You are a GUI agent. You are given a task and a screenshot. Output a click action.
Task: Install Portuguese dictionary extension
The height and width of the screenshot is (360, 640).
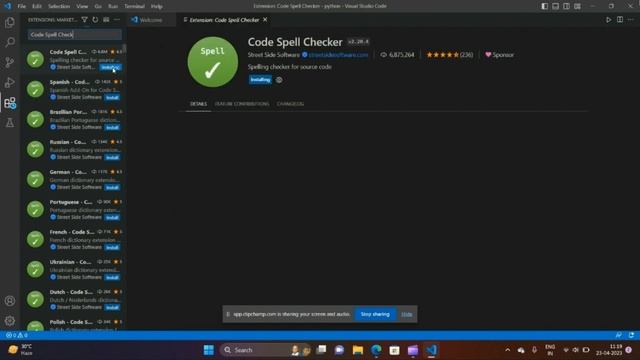click(x=112, y=218)
